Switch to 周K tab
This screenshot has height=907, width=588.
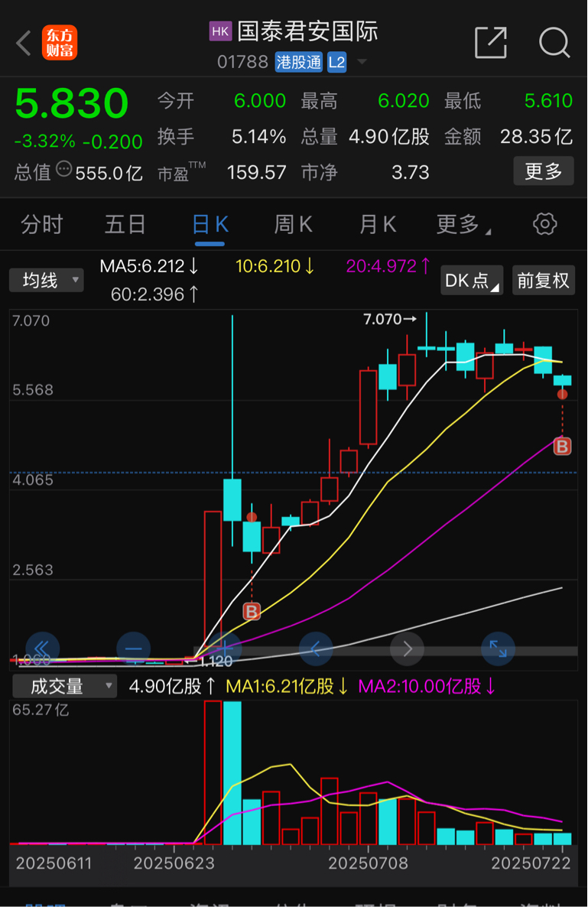pos(293,224)
